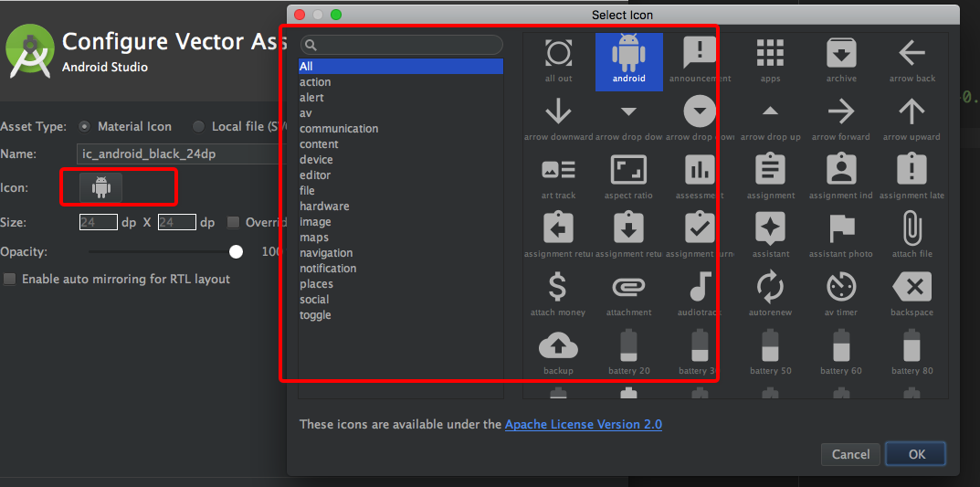Select the assistant icon
Screen dimensions: 980x487
tap(771, 228)
